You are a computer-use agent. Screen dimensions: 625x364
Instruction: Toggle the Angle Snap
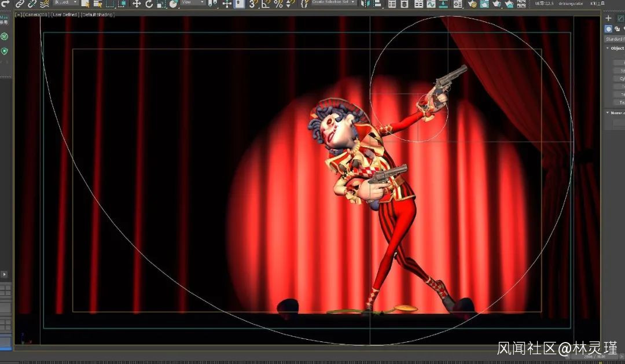(266, 4)
